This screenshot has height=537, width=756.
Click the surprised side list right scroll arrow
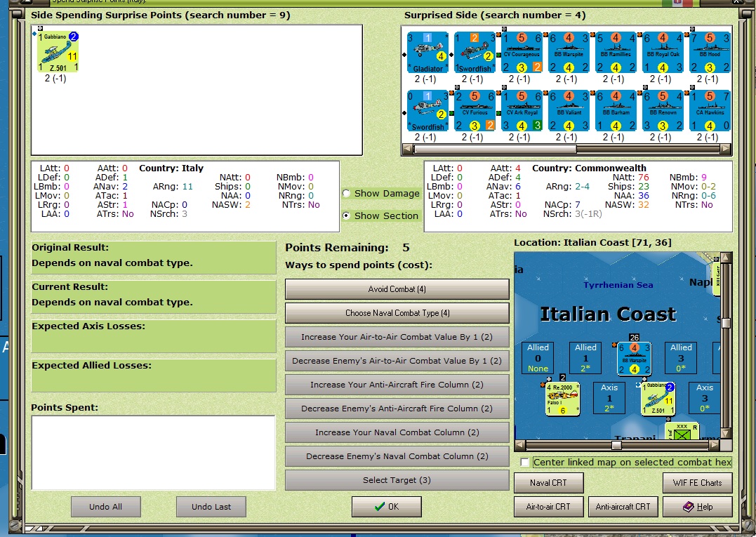pyautogui.click(x=725, y=150)
